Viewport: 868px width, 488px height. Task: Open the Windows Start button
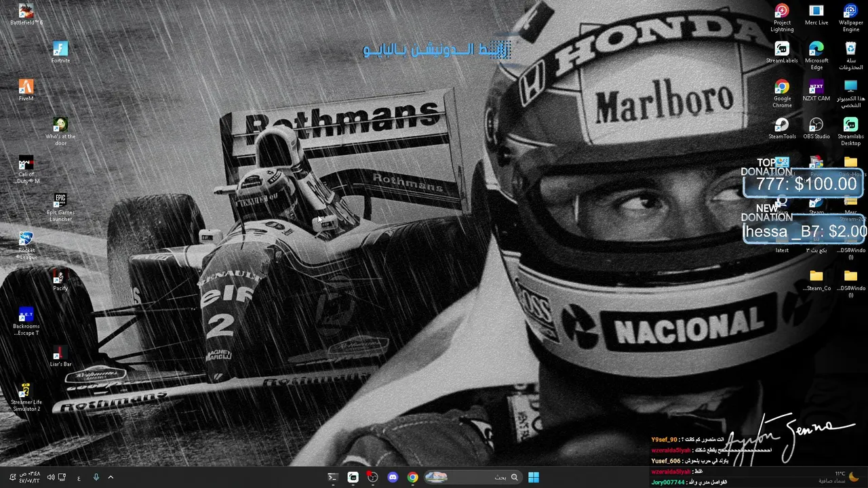pyautogui.click(x=534, y=477)
